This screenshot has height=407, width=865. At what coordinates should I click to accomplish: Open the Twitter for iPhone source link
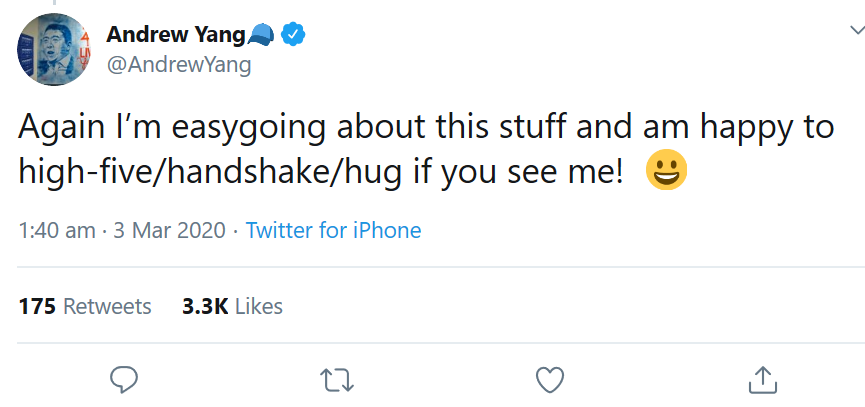[x=333, y=230]
